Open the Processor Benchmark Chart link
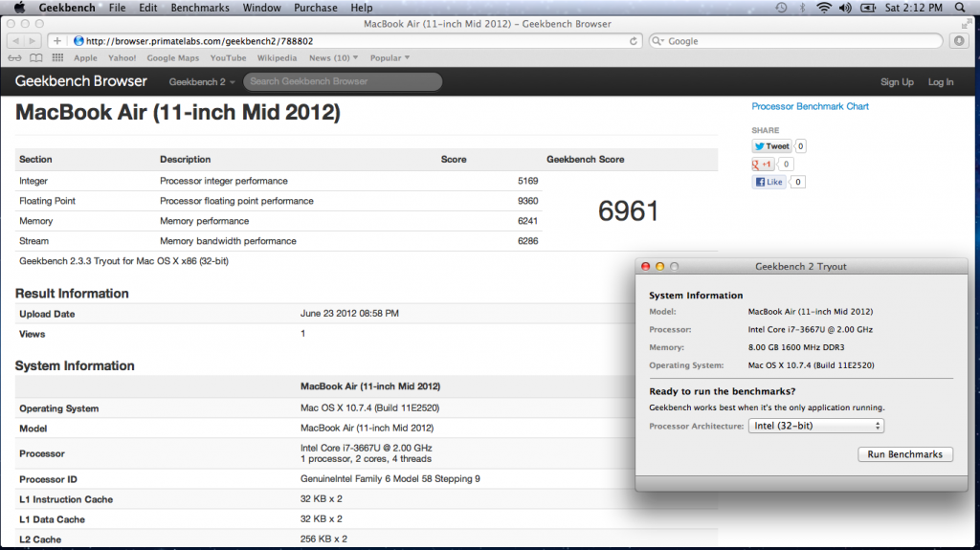The height and width of the screenshot is (550, 980). click(x=810, y=106)
